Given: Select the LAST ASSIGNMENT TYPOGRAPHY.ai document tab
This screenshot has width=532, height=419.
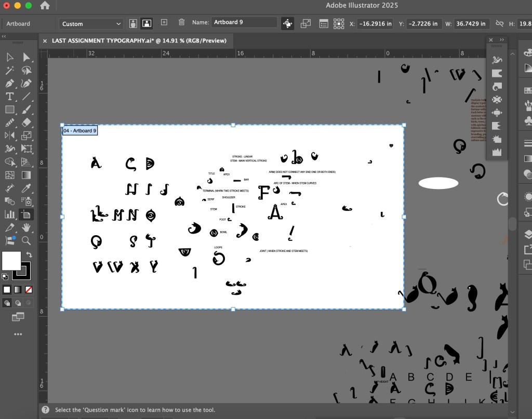Looking at the screenshot, I should pyautogui.click(x=139, y=40).
